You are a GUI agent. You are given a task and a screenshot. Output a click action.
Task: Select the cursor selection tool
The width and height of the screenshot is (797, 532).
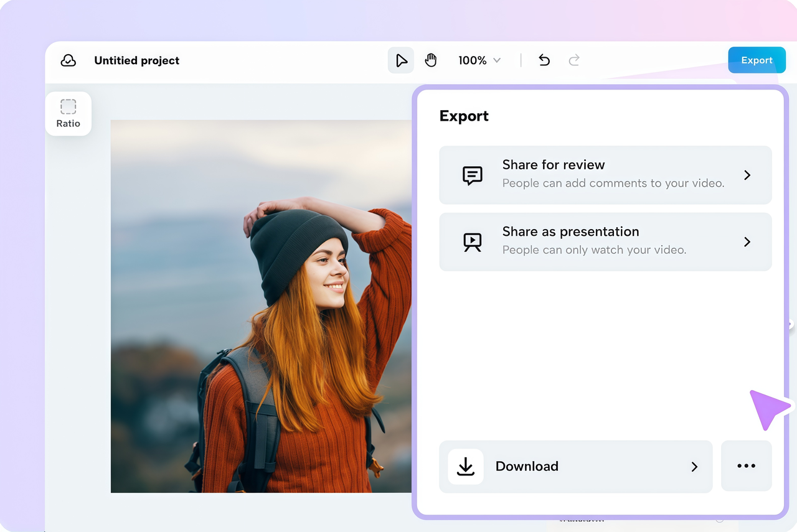401,60
